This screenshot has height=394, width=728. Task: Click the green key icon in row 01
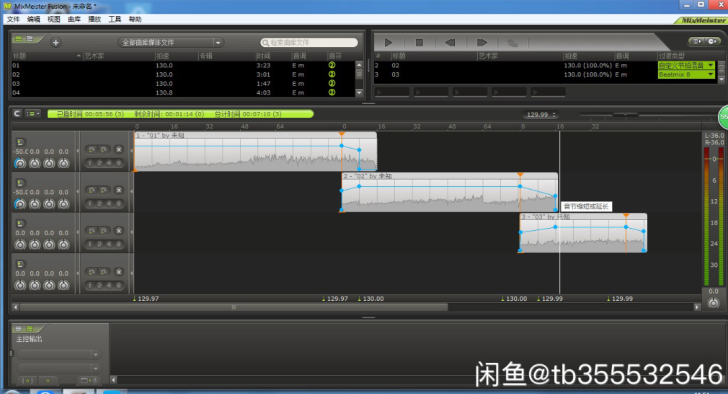[332, 65]
